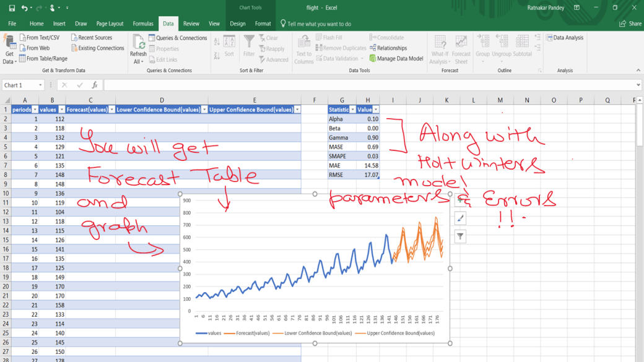
Task: Click the Chart Styles paintbrush button
Action: 461,218
